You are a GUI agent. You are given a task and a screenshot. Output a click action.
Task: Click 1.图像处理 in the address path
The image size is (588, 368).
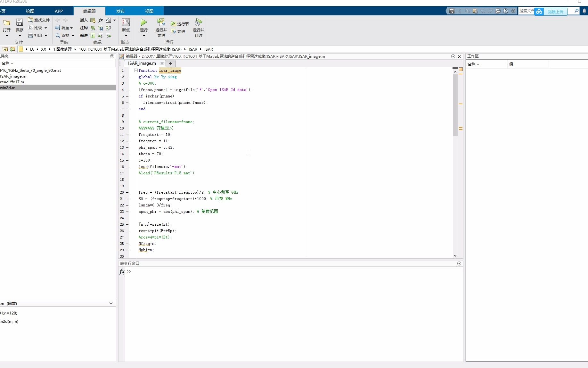pos(62,49)
